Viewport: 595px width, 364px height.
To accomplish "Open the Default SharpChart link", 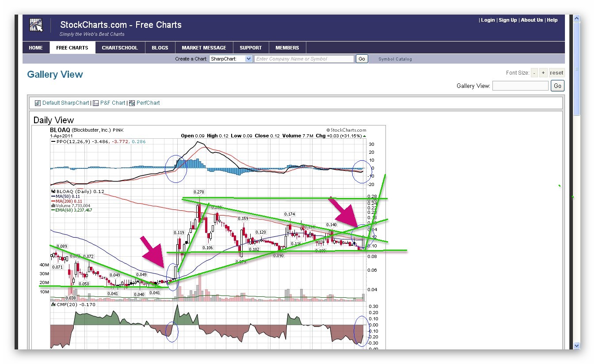I will 66,103.
